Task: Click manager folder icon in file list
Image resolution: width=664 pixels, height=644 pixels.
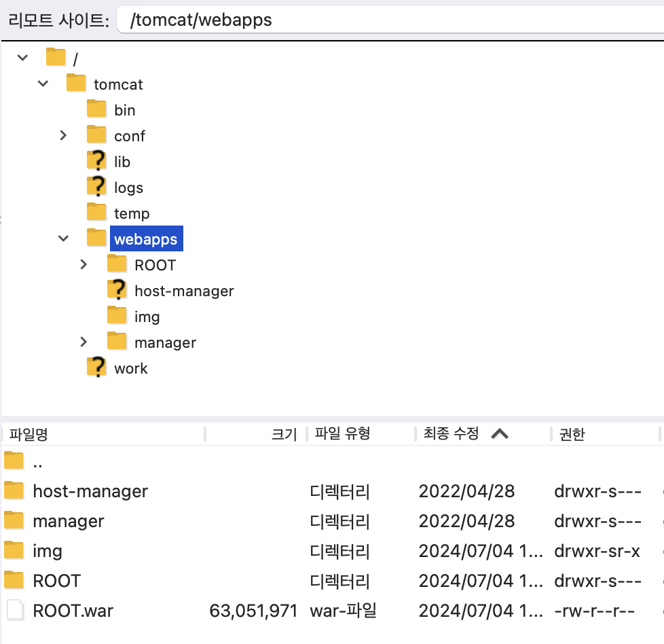Action: point(14,520)
